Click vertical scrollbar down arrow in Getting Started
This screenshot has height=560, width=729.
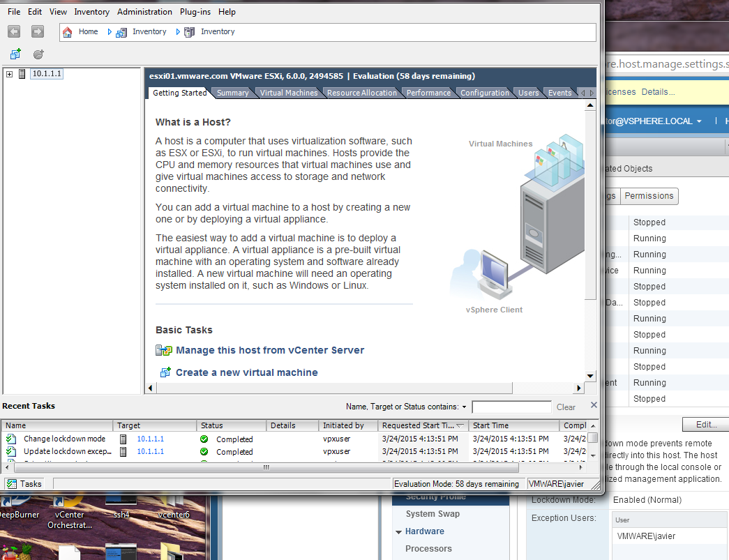coord(590,376)
